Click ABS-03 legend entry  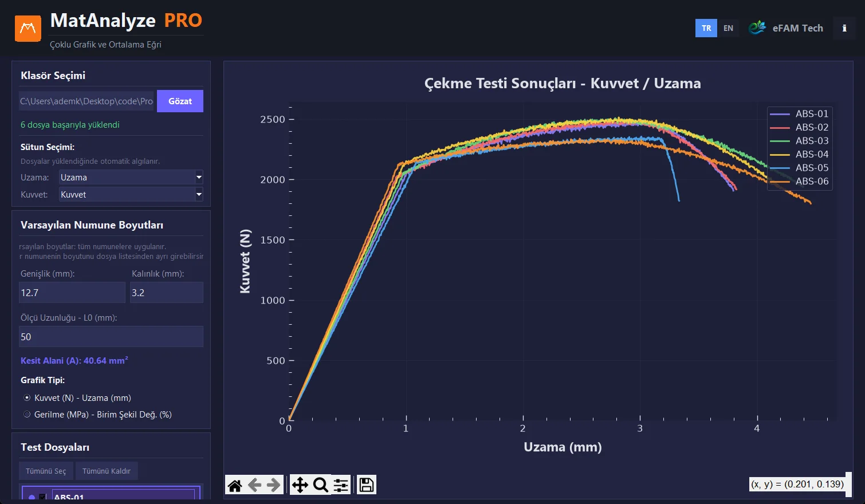(x=800, y=141)
